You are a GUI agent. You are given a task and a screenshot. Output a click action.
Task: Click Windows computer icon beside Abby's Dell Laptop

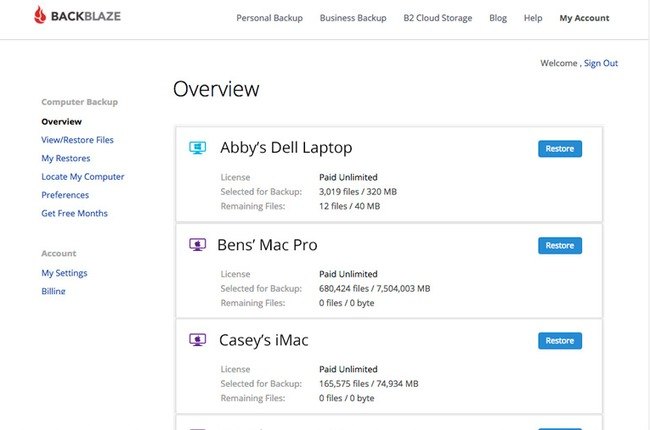tap(197, 148)
